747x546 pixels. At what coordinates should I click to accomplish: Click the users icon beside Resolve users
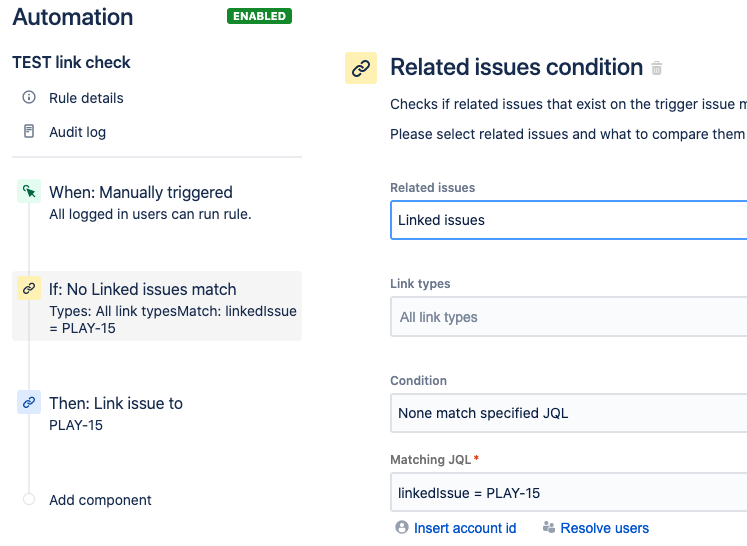[549, 528]
